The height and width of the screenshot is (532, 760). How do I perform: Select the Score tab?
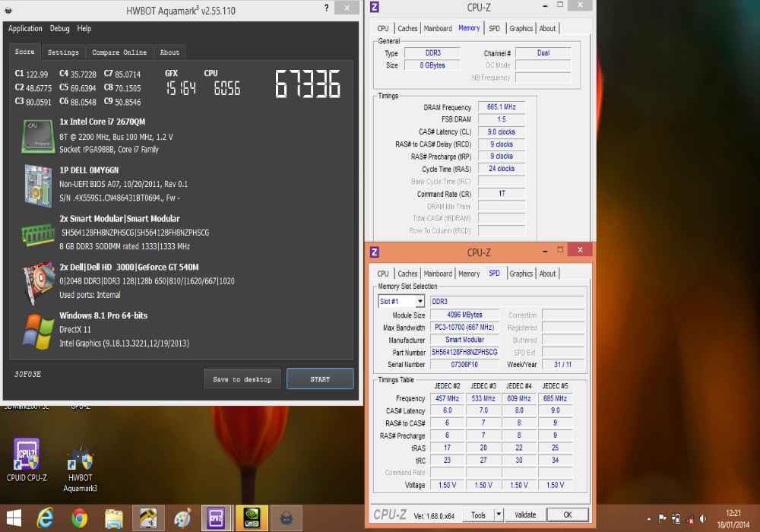pyautogui.click(x=25, y=52)
